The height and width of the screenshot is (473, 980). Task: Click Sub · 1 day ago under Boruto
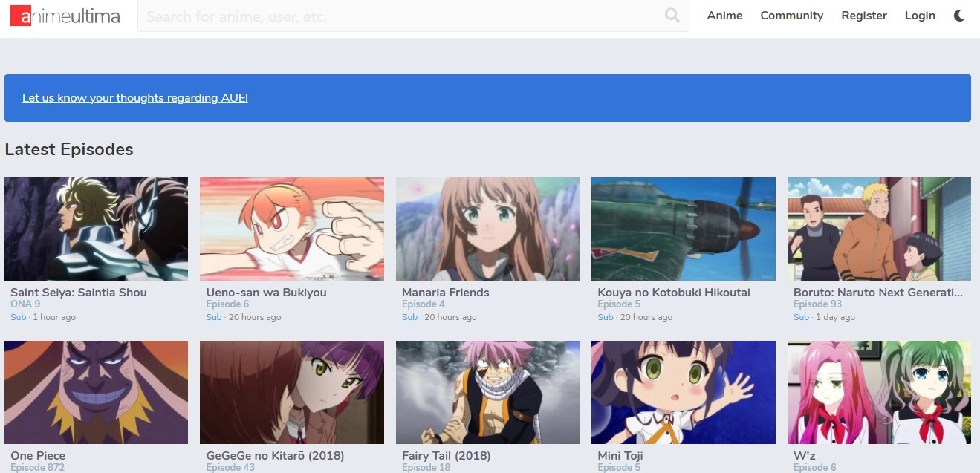point(824,317)
